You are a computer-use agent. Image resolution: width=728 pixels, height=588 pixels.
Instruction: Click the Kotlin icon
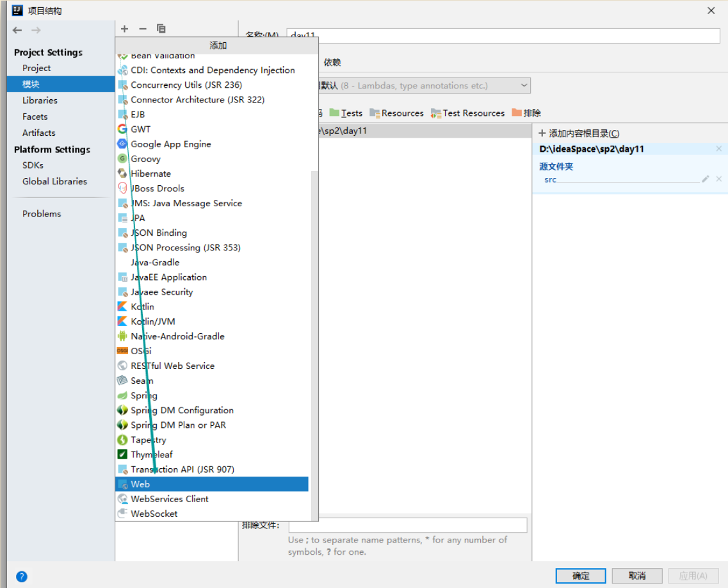[x=122, y=307]
